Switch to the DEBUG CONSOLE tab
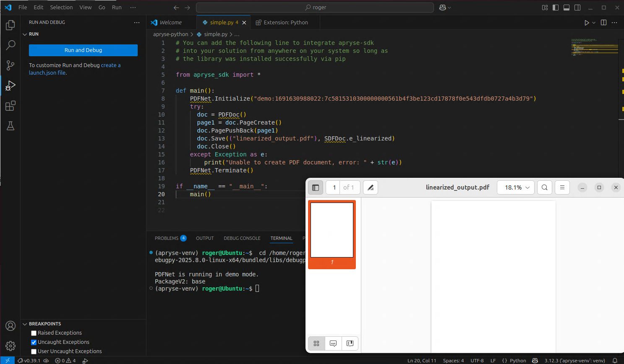This screenshot has width=624, height=364. point(242,238)
